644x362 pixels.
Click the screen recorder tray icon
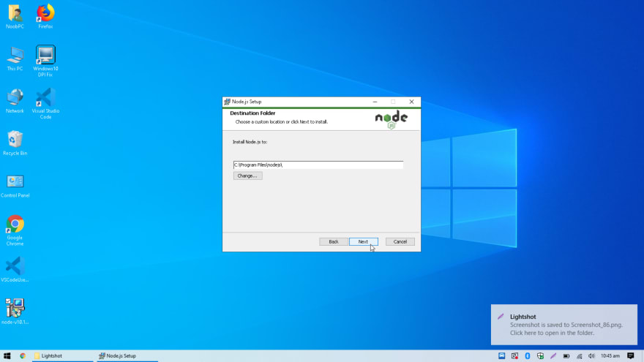coord(514,356)
